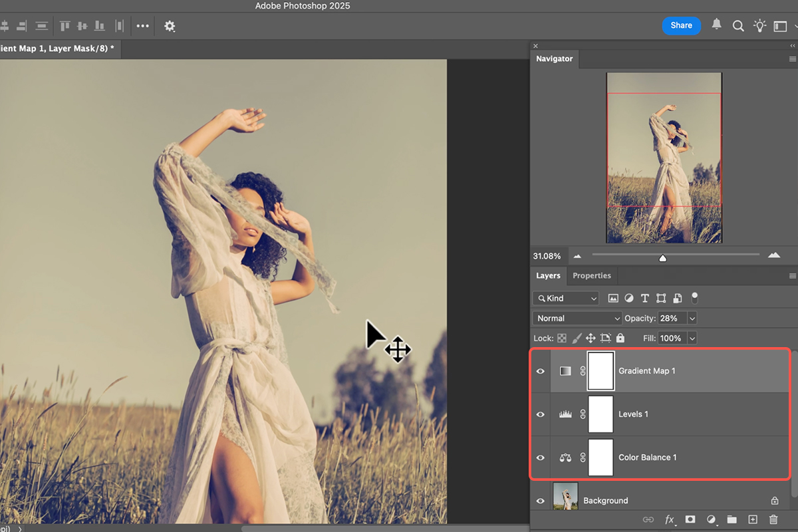The width and height of the screenshot is (798, 532).
Task: Toggle visibility of Levels 1 layer
Action: click(x=541, y=414)
